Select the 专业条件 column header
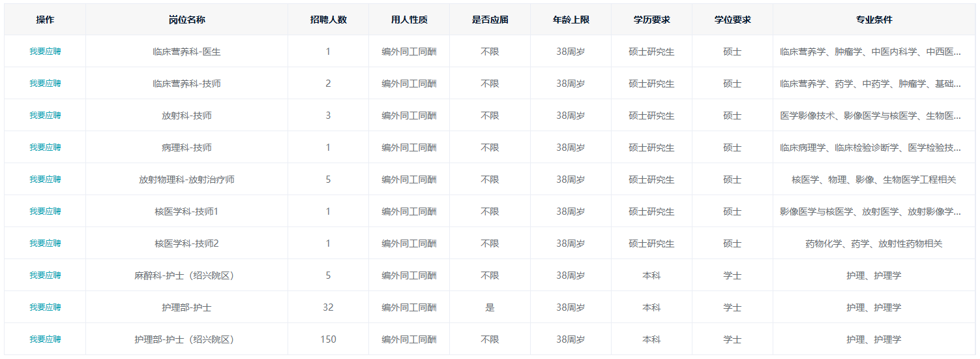980x359 pixels. coord(874,20)
